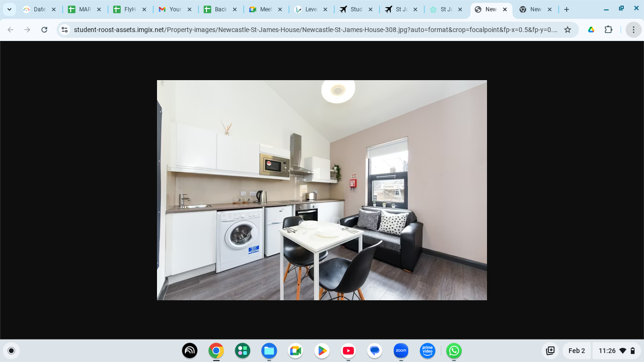Open the launcher circle button
The height and width of the screenshot is (362, 644).
point(11,351)
